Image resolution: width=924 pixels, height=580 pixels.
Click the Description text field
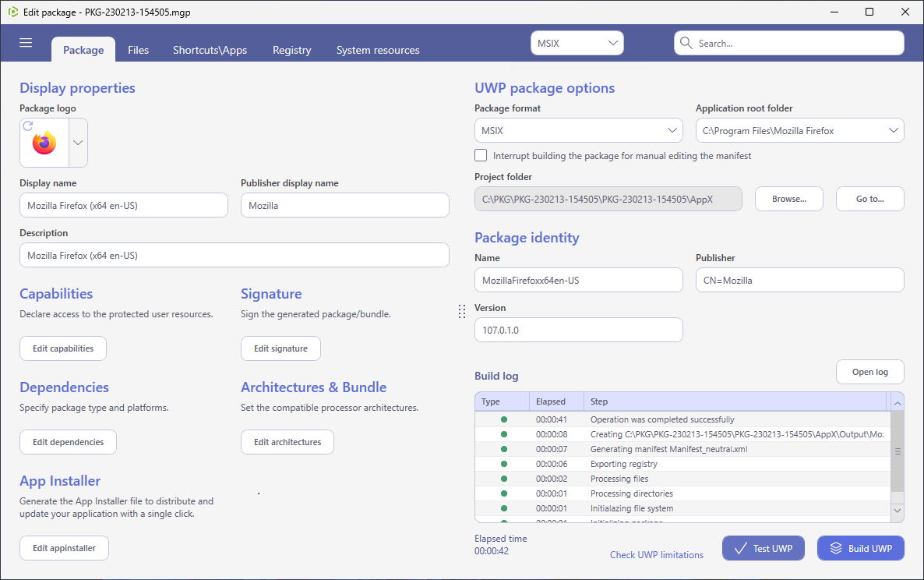tap(235, 255)
